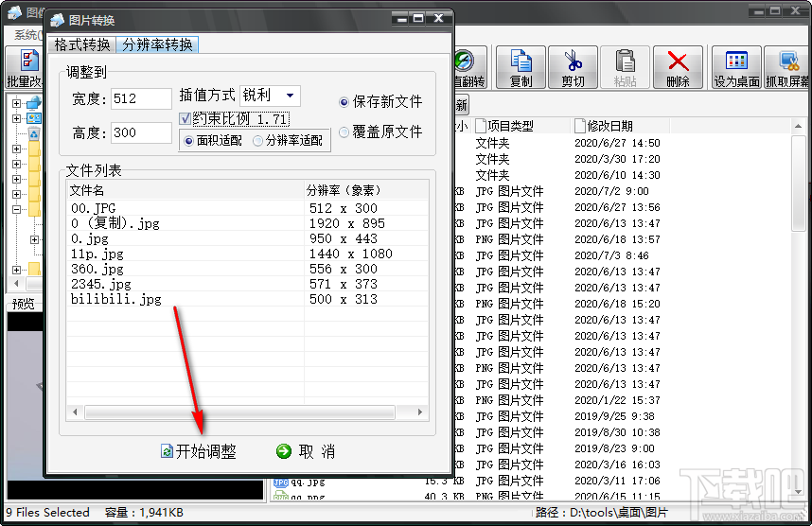
Task: Select 11p.jpg in the file list
Action: pos(97,254)
